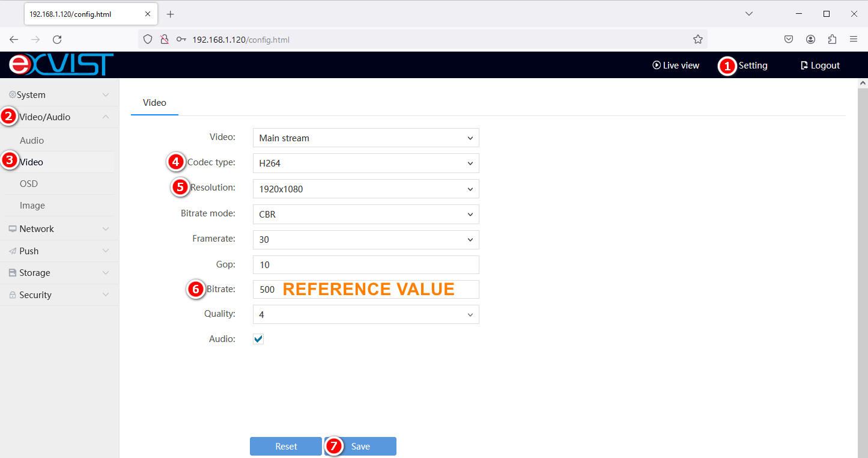Switch to the Video tab
Viewport: 868px width, 458px height.
154,103
